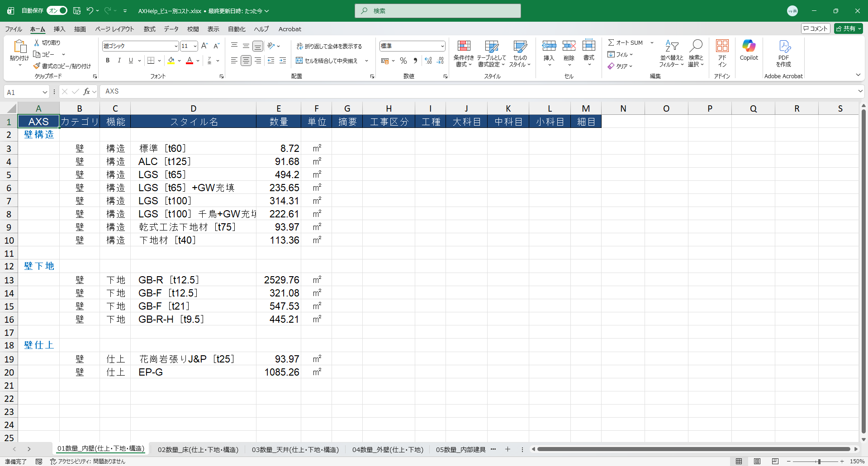This screenshot has width=868, height=466.
Task: Click the Share button
Action: tap(848, 28)
